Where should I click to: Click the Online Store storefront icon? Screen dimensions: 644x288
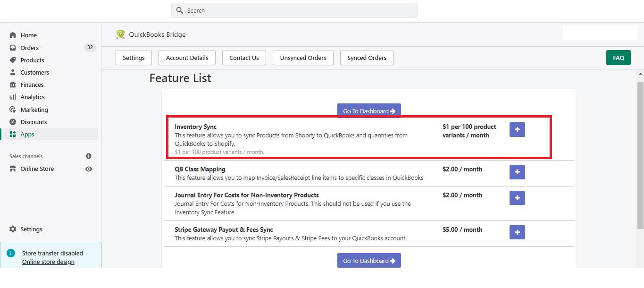(13, 169)
